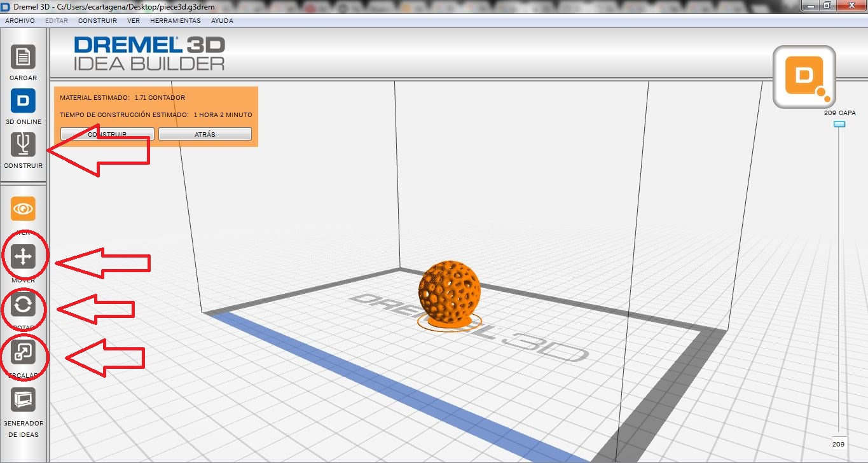868x463 pixels.
Task: Click the Atrás back button
Action: click(x=205, y=134)
